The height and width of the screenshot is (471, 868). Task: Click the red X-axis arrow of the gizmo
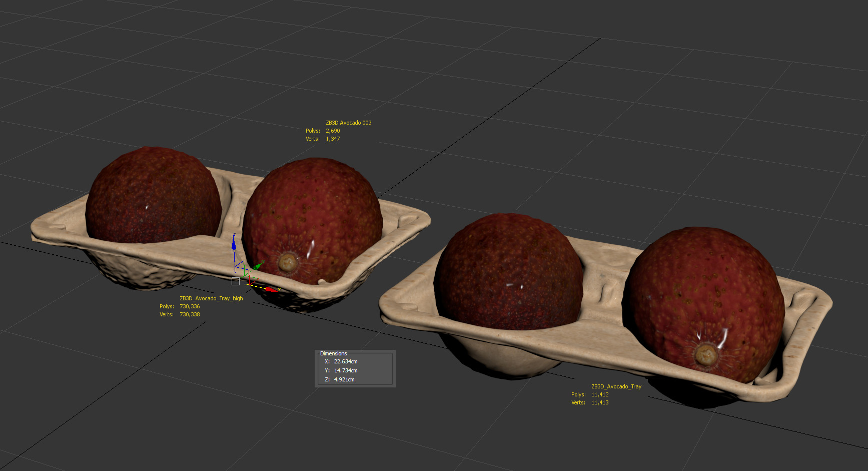pos(270,289)
